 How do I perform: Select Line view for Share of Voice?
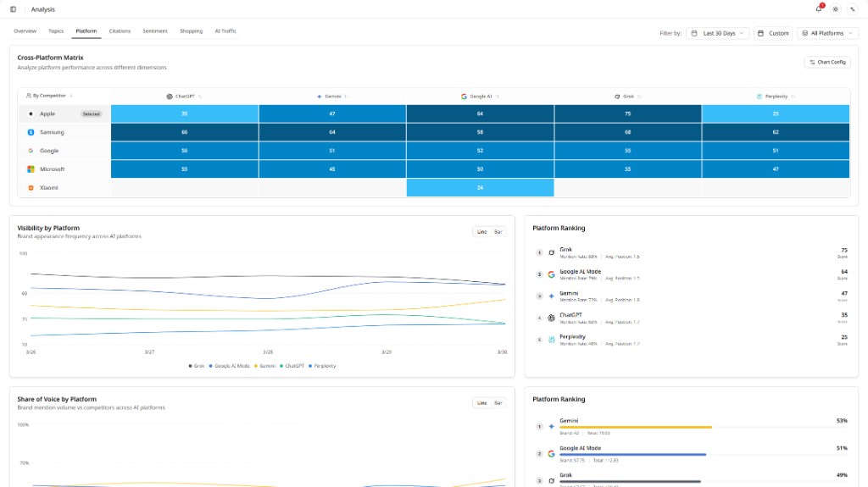click(x=481, y=403)
